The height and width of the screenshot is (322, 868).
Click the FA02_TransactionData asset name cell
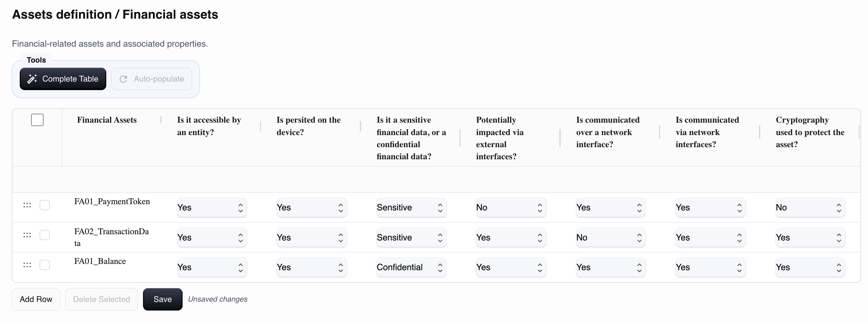112,237
